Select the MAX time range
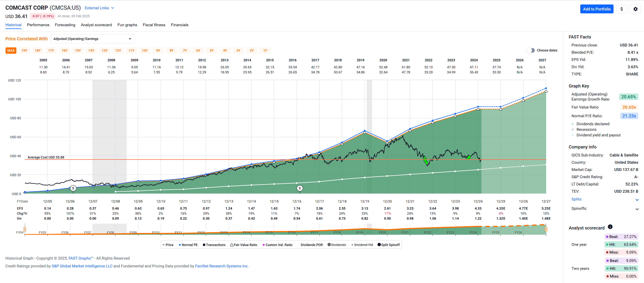This screenshot has width=644, height=283. click(x=11, y=51)
